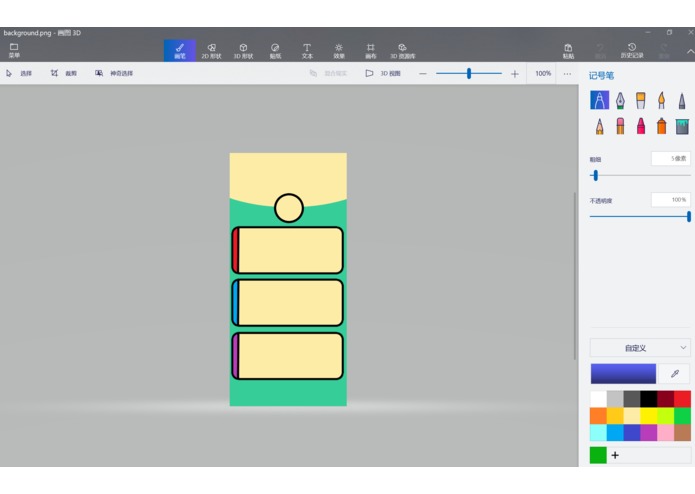
Task: Activate 神奇选择 Magic select
Action: point(114,73)
